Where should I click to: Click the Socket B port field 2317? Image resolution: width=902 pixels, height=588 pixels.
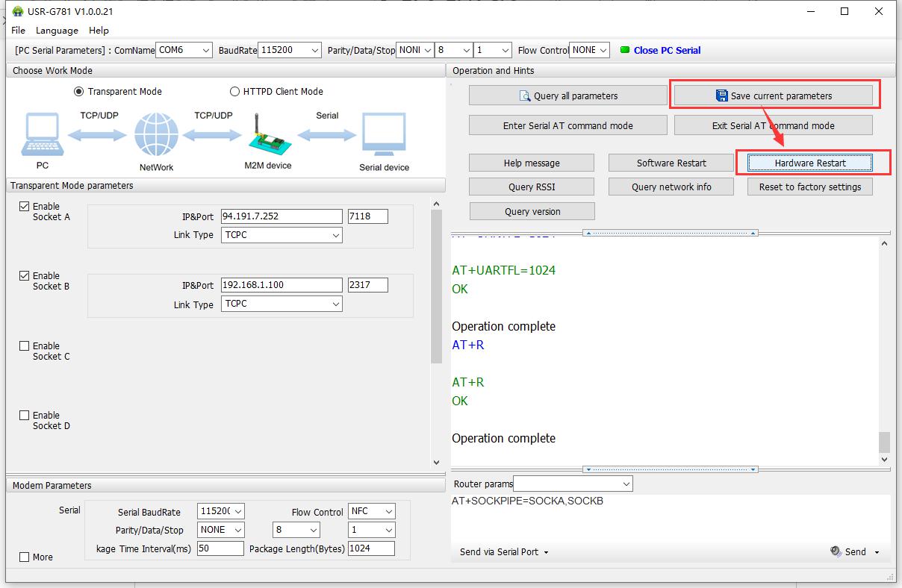368,285
